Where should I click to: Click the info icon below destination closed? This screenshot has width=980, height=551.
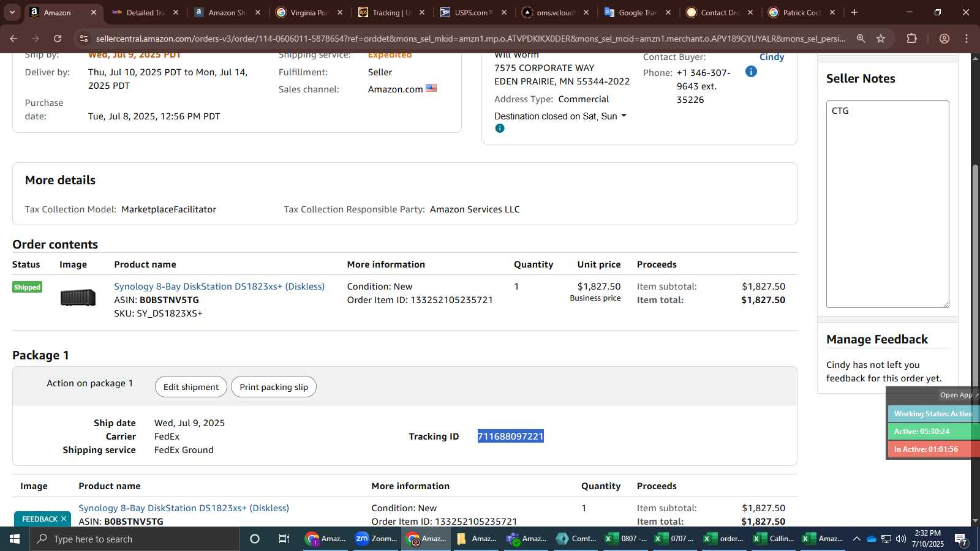pos(500,129)
